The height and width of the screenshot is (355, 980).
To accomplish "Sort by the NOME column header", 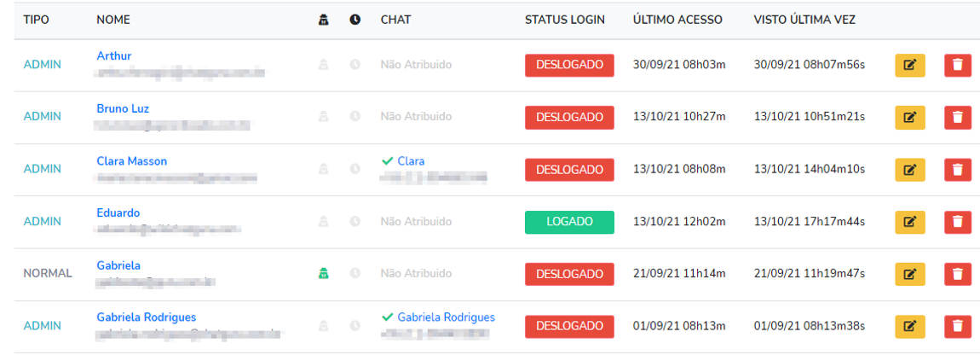I will tap(113, 20).
